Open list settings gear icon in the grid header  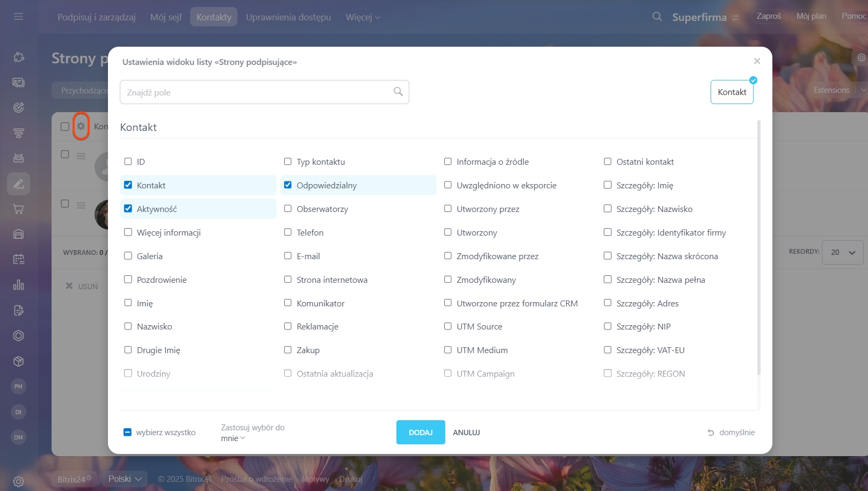tap(81, 126)
